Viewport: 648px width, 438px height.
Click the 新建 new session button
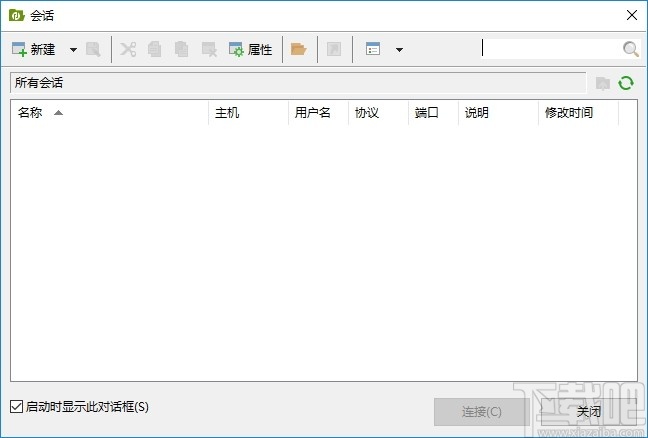34,50
